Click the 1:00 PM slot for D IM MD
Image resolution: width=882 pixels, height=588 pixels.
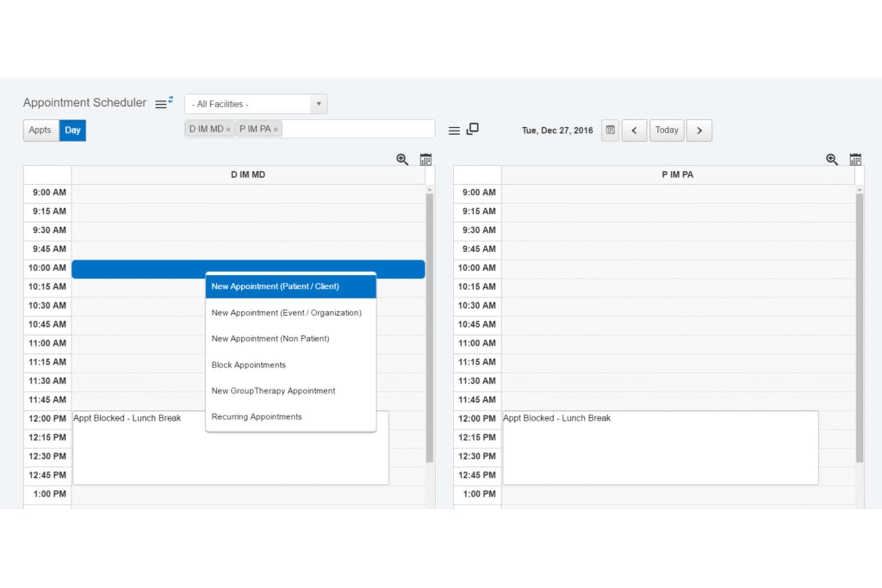[248, 494]
